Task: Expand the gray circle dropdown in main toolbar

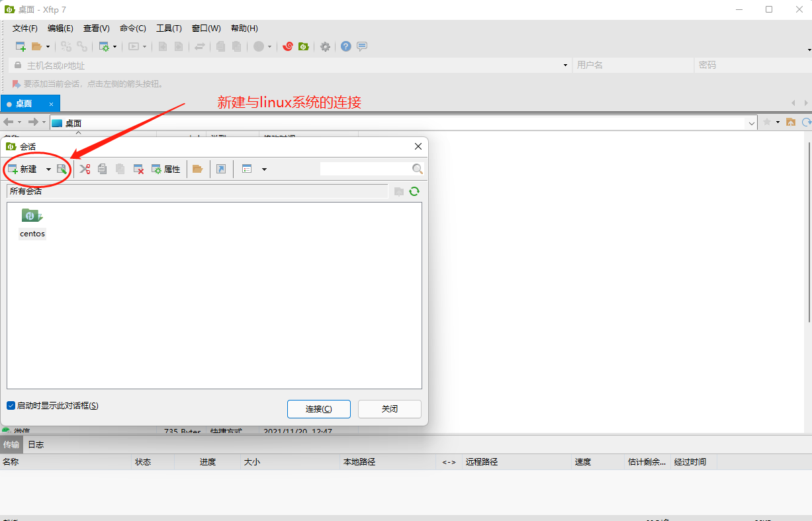Action: coord(269,46)
